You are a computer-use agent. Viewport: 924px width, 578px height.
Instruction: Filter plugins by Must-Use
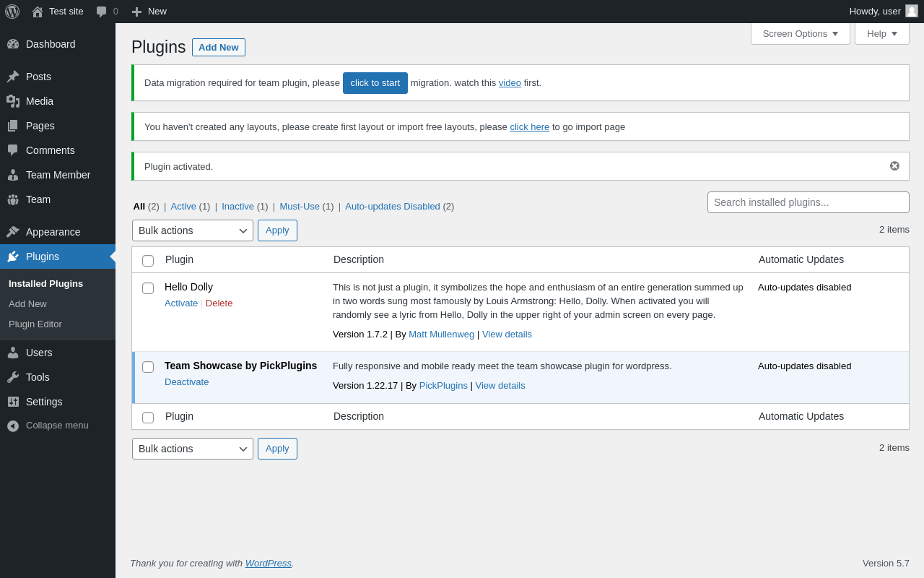(300, 207)
